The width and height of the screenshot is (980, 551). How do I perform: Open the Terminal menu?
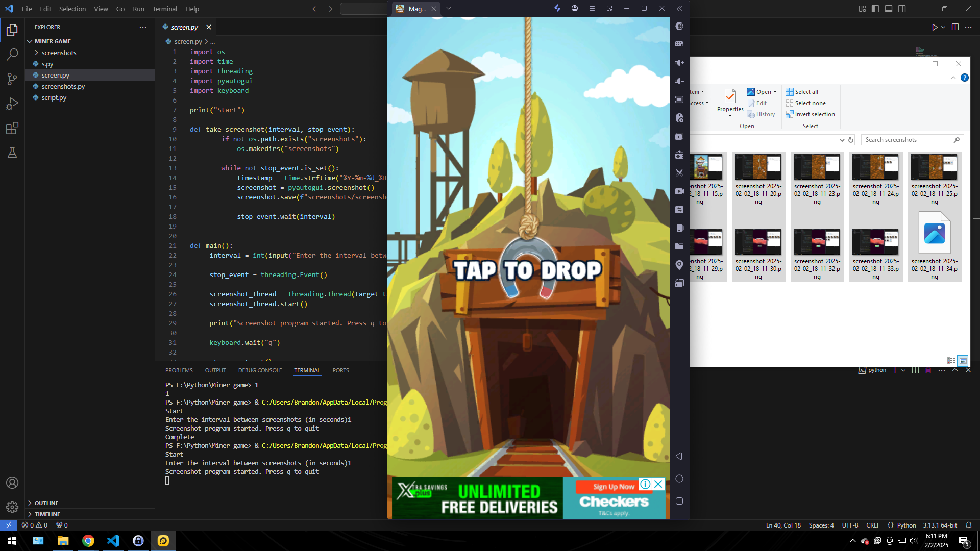(x=164, y=9)
